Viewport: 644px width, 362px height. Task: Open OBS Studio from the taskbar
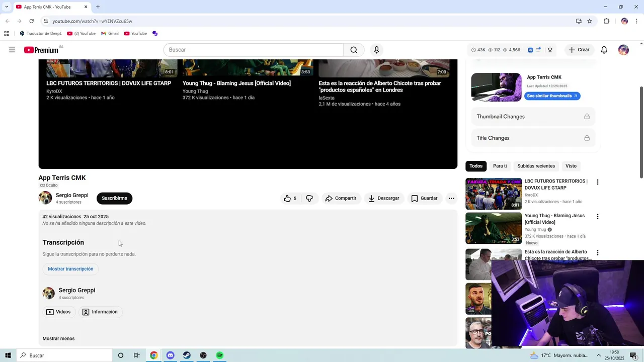pos(203,355)
